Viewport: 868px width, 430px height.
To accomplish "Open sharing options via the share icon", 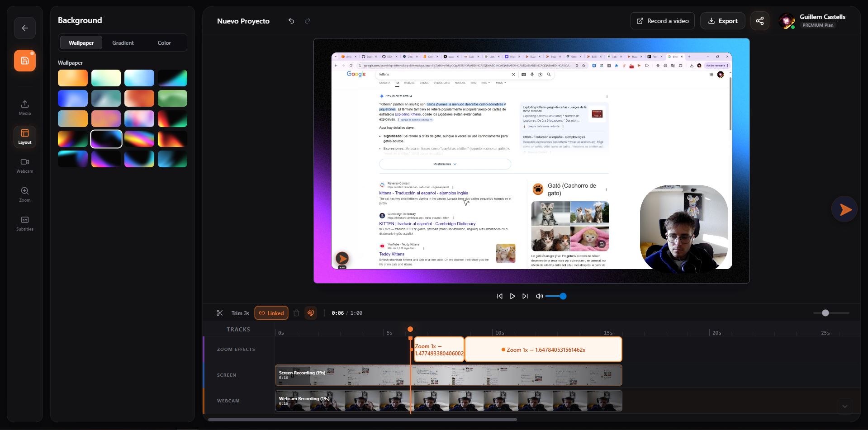I will (x=760, y=20).
